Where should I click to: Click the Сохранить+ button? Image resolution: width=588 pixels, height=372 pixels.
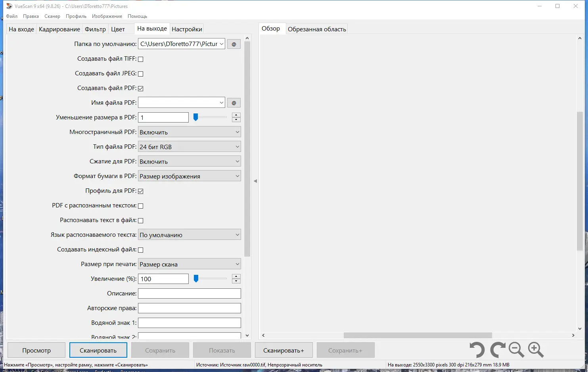point(346,350)
